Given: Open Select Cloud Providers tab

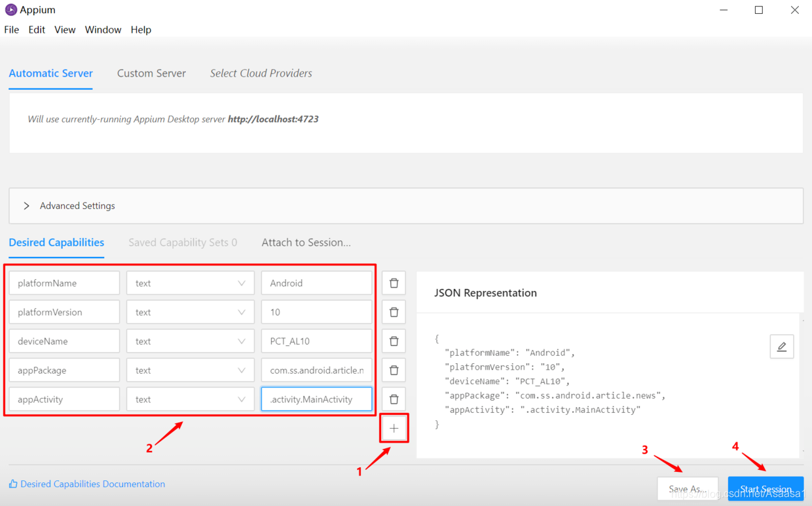Looking at the screenshot, I should (261, 73).
